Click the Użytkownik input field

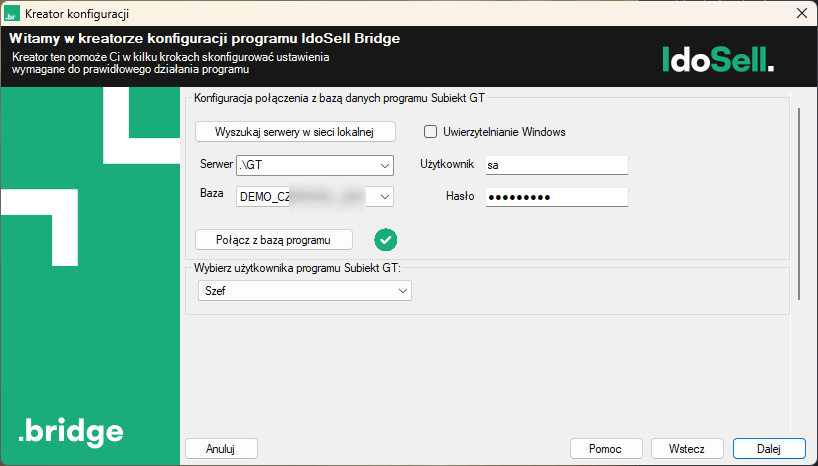[x=557, y=165]
